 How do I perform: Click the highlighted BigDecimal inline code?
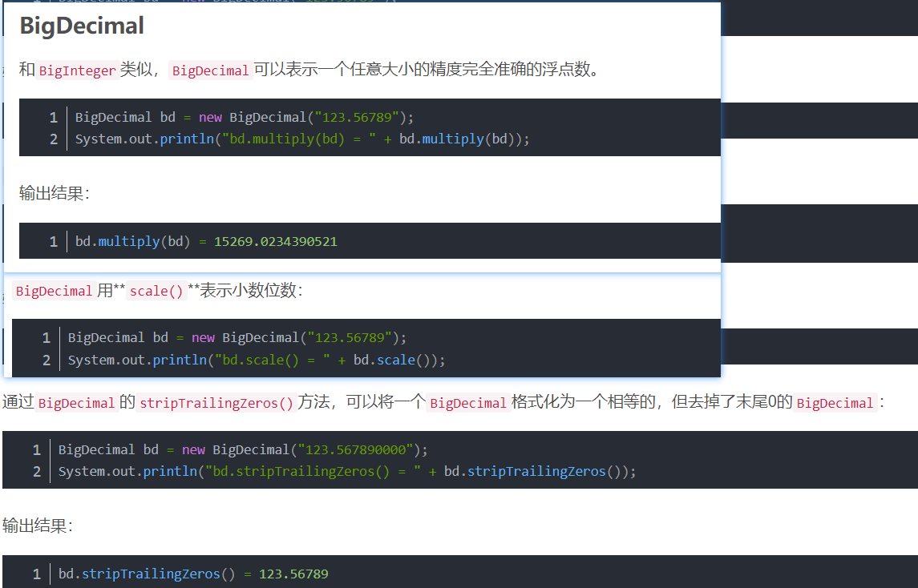coord(210,70)
